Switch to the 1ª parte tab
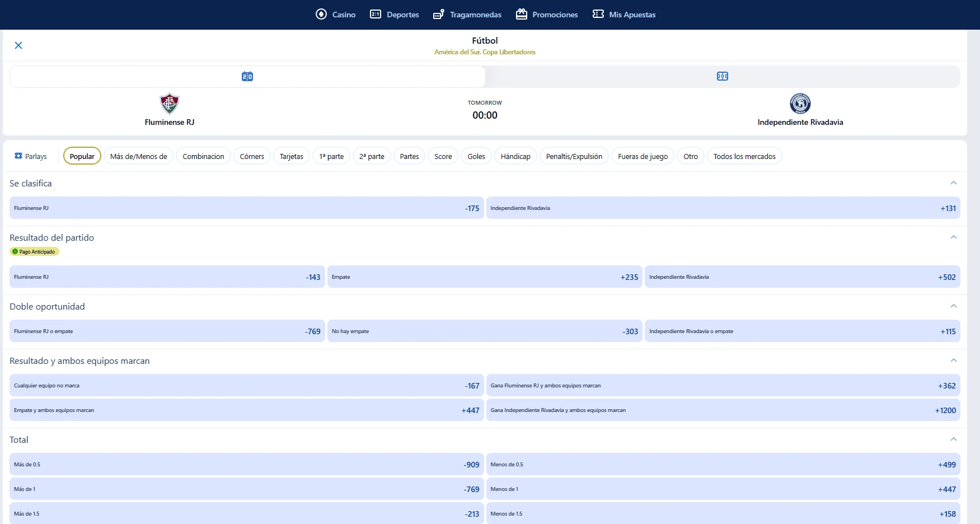 pyautogui.click(x=331, y=156)
